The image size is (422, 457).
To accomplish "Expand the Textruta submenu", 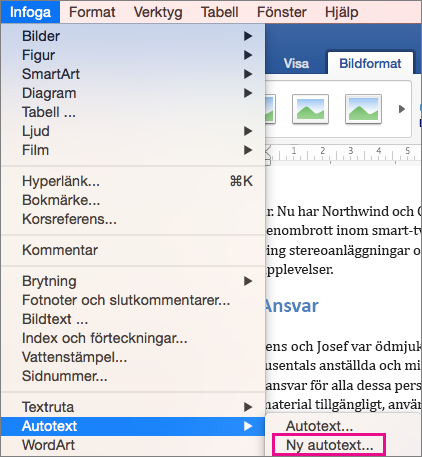I will (x=133, y=407).
